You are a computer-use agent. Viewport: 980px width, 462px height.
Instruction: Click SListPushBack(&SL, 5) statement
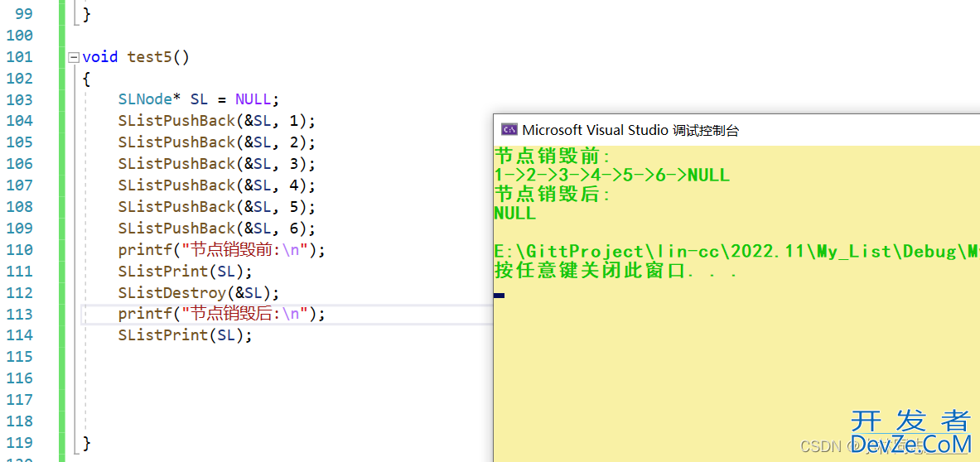(217, 207)
